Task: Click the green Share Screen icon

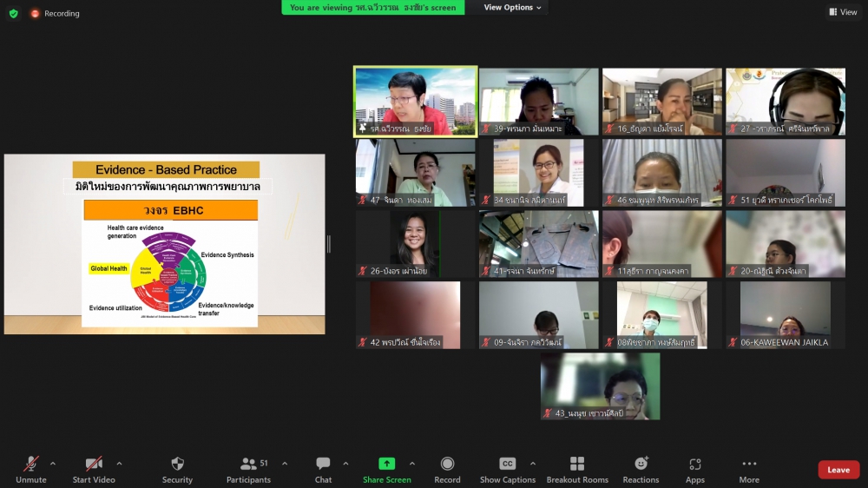Action: pyautogui.click(x=387, y=465)
